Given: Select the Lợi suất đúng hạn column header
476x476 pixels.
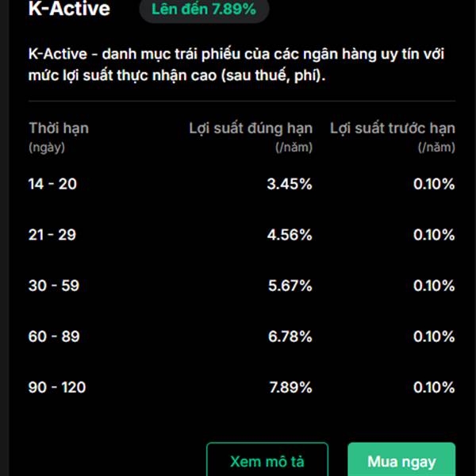Looking at the screenshot, I should tap(251, 128).
